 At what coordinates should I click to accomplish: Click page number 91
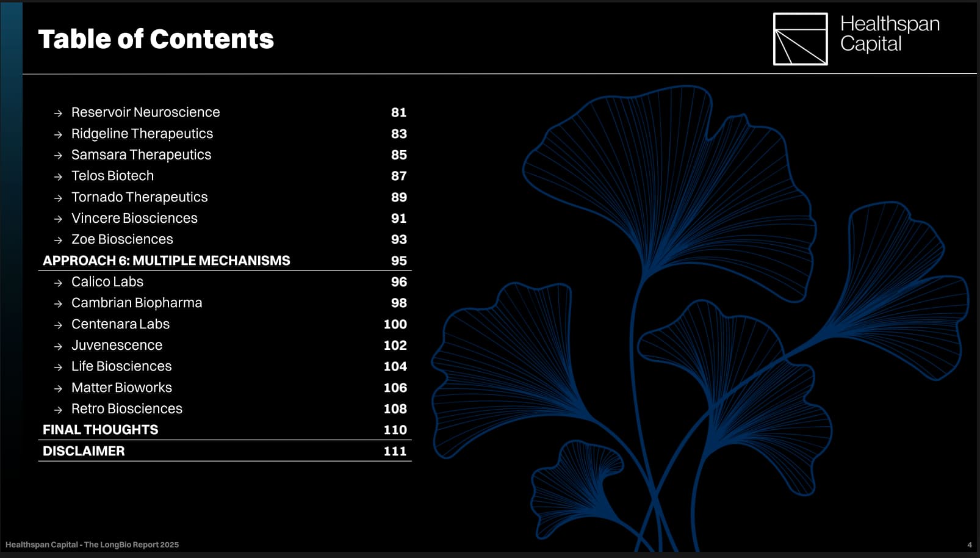(x=399, y=218)
